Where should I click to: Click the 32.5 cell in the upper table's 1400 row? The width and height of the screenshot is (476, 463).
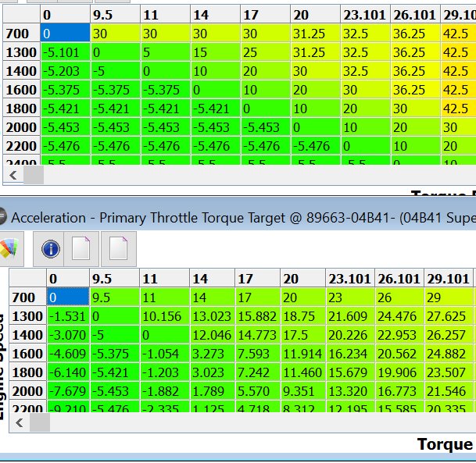pos(365,71)
